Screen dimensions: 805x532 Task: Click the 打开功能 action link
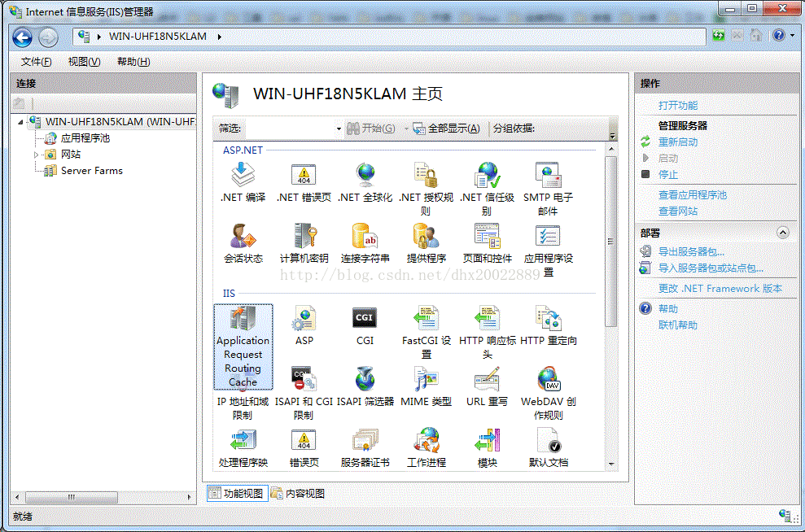click(678, 106)
